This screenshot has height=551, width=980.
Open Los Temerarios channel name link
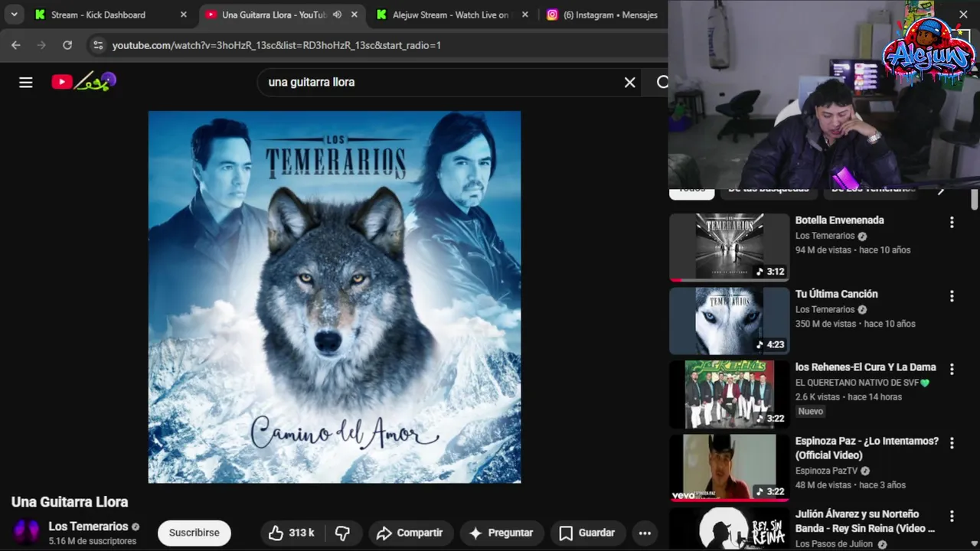[88, 527]
